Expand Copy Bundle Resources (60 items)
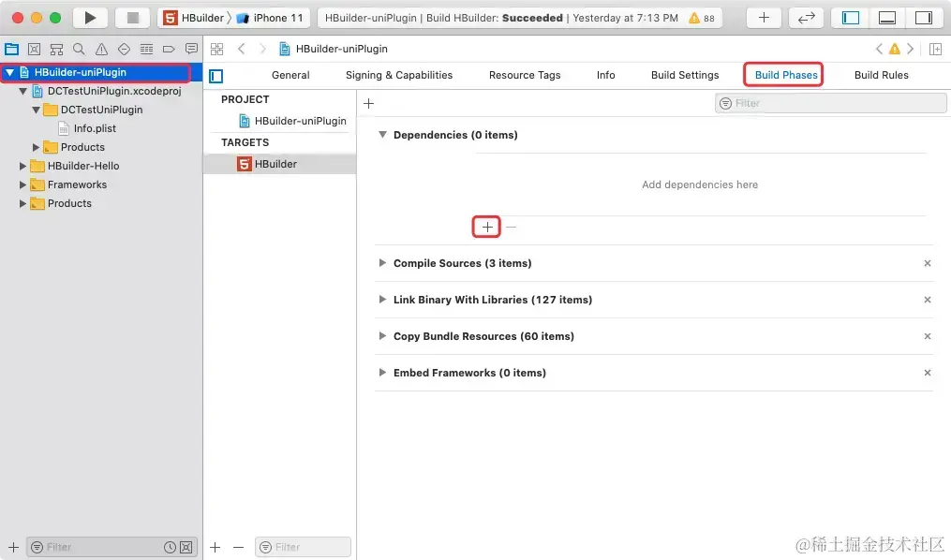The width and height of the screenshot is (951, 560). [382, 336]
